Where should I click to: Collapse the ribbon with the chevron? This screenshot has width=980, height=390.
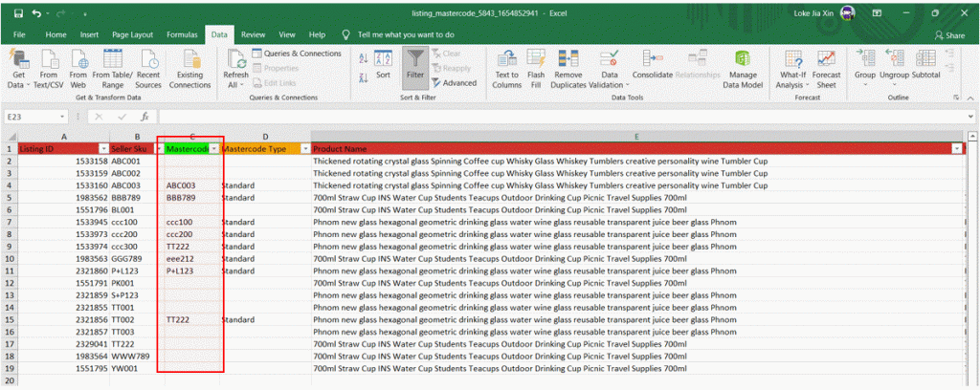pos(969,98)
